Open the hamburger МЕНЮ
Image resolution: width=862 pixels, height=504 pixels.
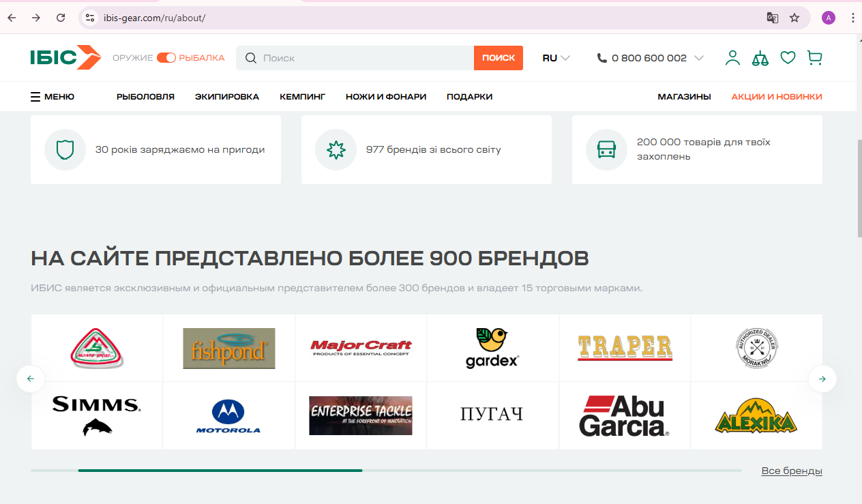[x=53, y=97]
